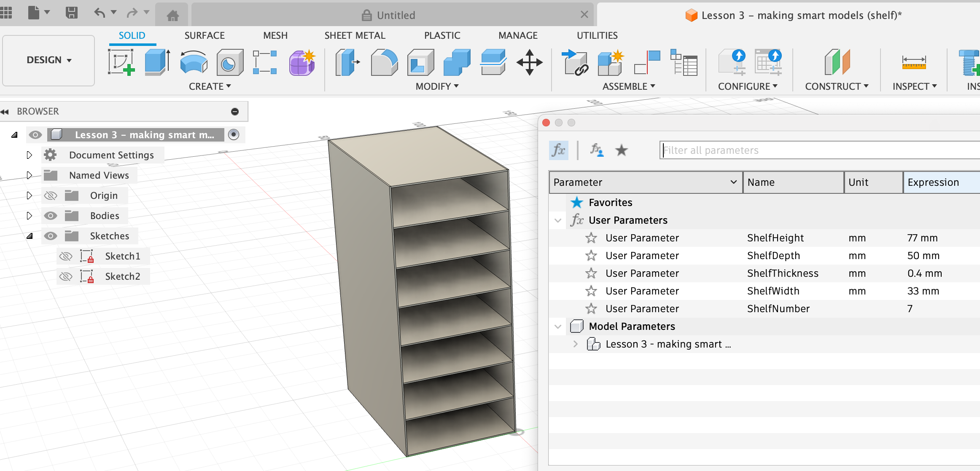This screenshot has height=471, width=980.
Task: Open the SHEET METAL tab
Action: point(355,35)
